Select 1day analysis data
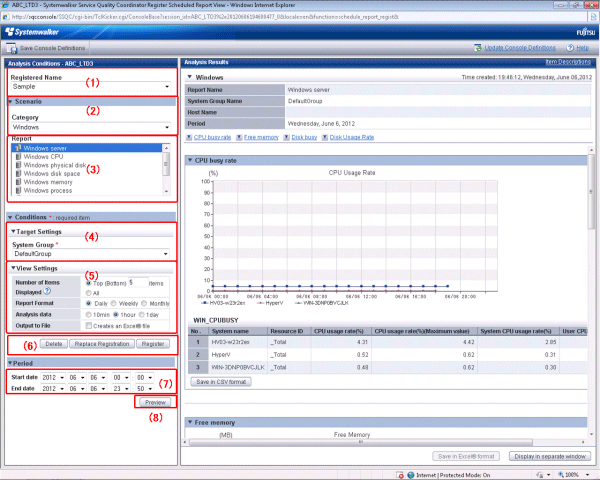This screenshot has height=480, width=600. [142, 315]
